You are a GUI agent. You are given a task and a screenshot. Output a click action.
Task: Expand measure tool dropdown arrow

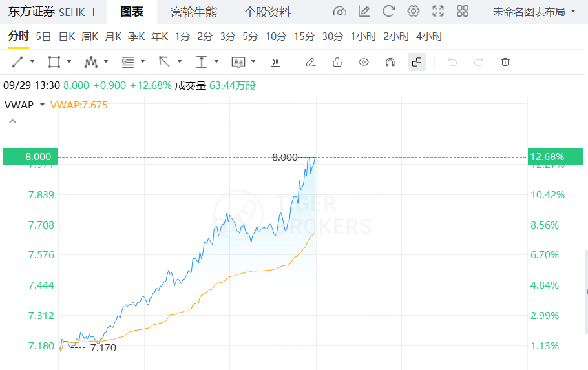[216, 61]
